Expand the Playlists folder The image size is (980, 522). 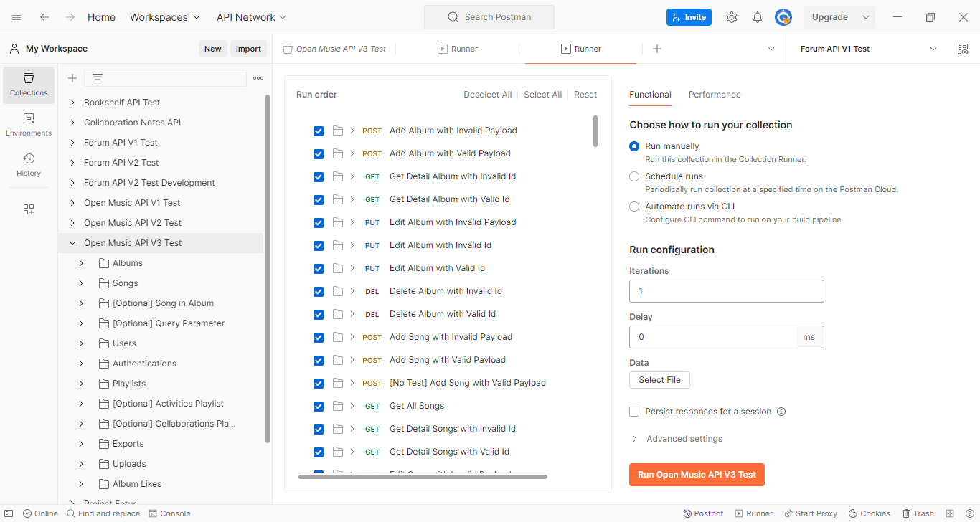pos(81,384)
